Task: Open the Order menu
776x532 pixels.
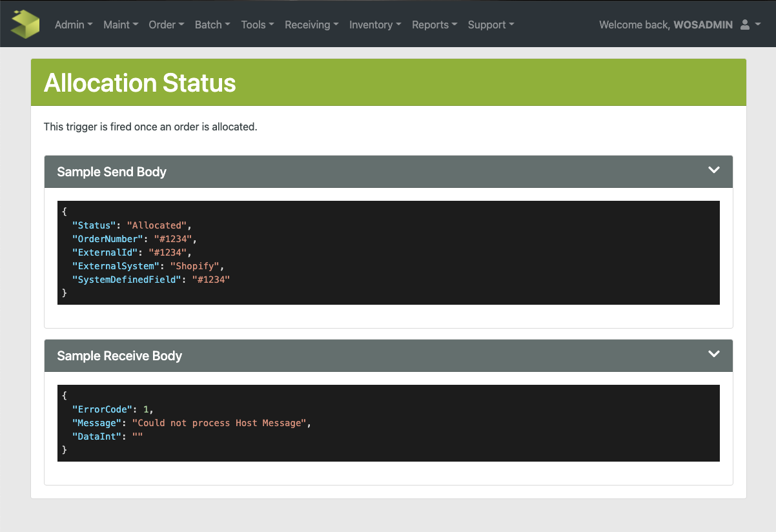Action: (x=167, y=25)
